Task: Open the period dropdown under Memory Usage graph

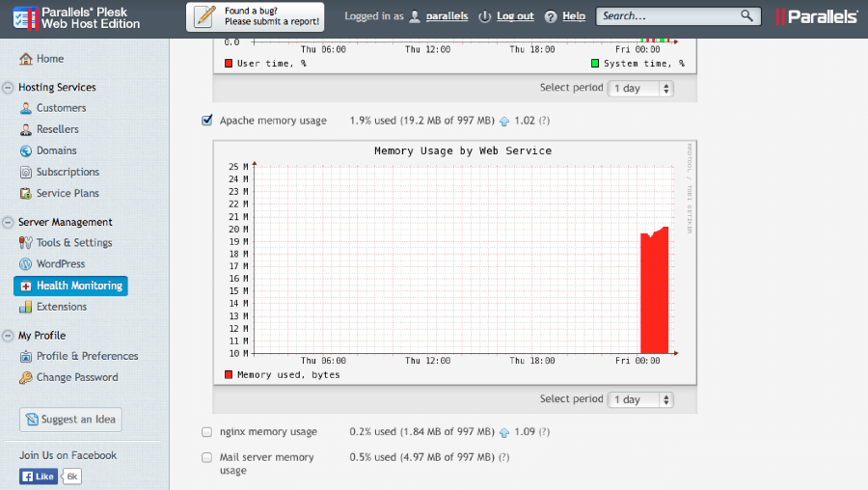Action: [640, 399]
